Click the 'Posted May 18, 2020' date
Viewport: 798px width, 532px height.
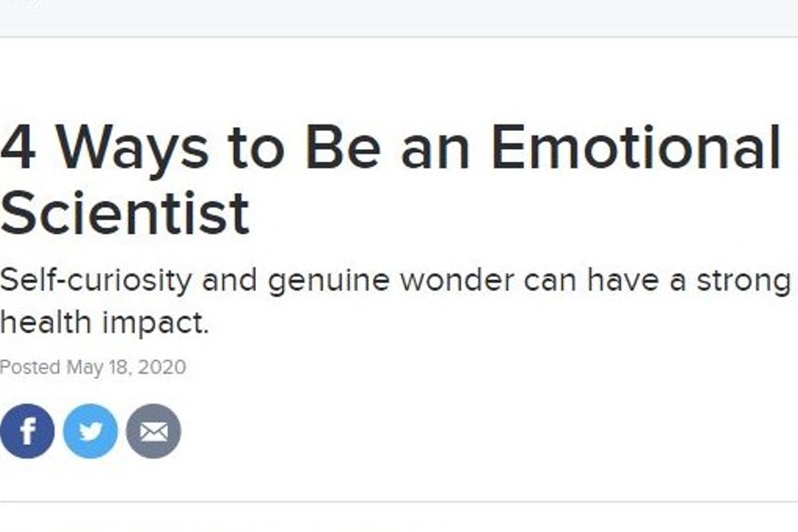[93, 367]
